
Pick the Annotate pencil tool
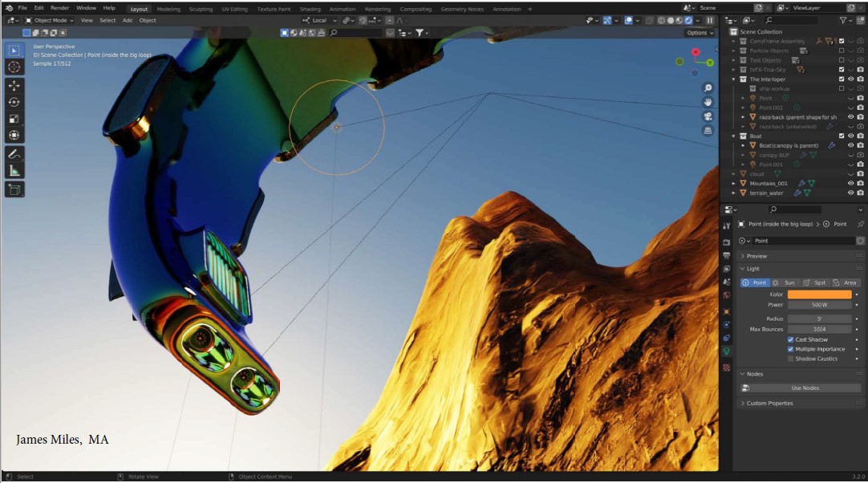tap(14, 153)
